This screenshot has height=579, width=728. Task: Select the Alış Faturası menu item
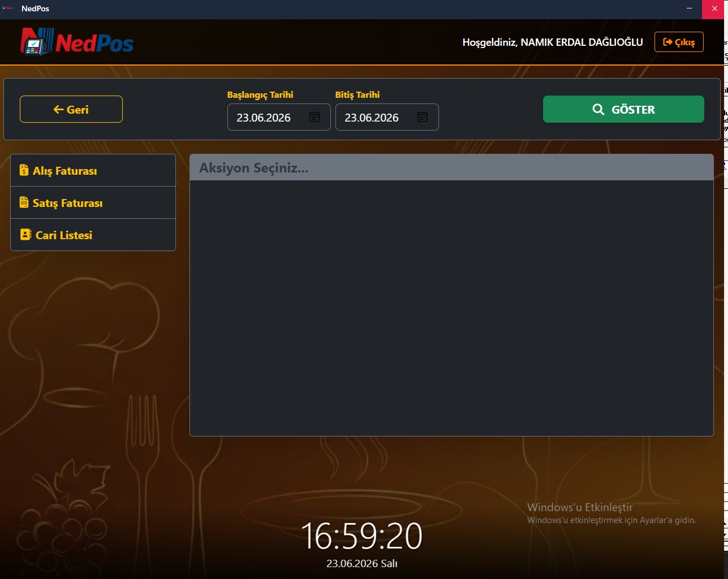point(93,170)
